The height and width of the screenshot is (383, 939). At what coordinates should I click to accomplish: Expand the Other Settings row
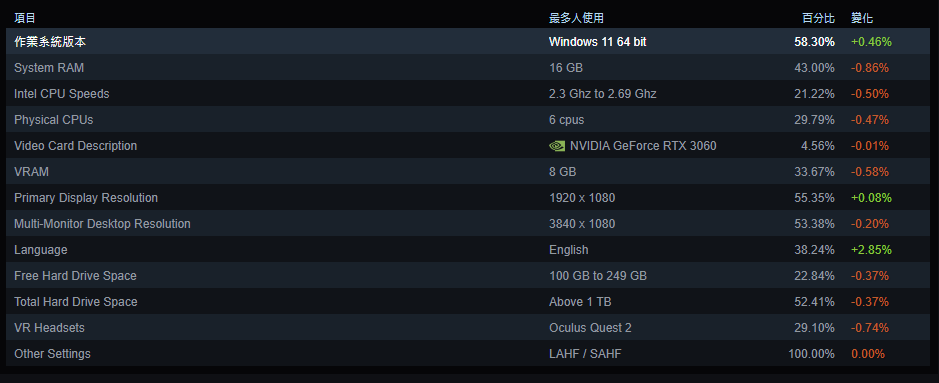coord(468,354)
